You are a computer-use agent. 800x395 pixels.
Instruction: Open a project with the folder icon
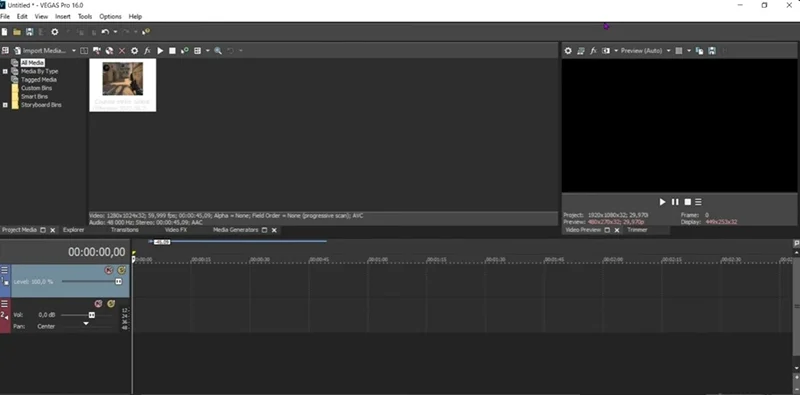click(17, 32)
